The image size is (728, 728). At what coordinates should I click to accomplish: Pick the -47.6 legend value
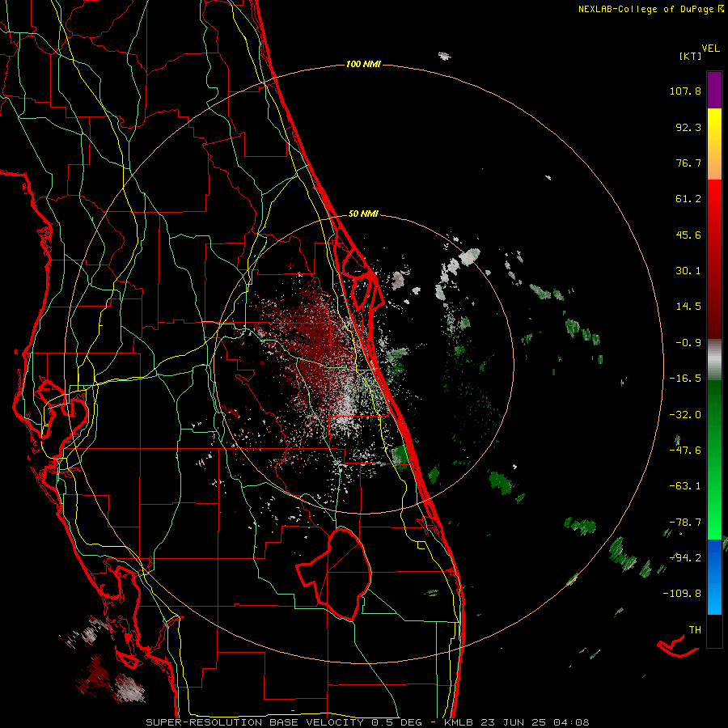[x=685, y=451]
